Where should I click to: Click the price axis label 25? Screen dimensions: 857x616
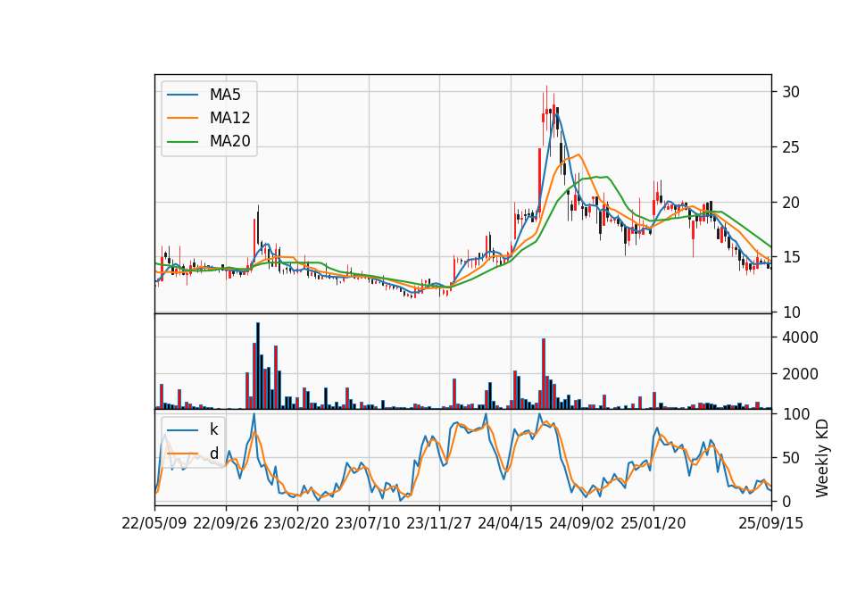(790, 147)
